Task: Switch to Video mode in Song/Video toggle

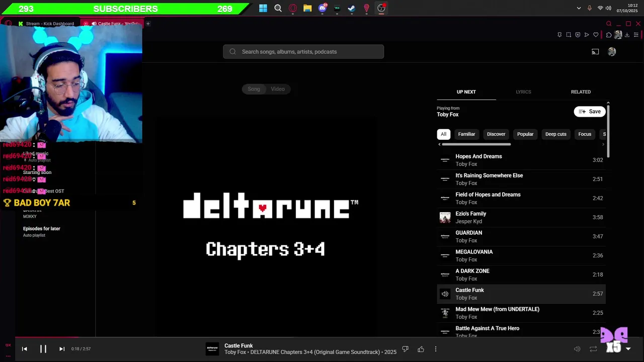Action: (x=278, y=89)
